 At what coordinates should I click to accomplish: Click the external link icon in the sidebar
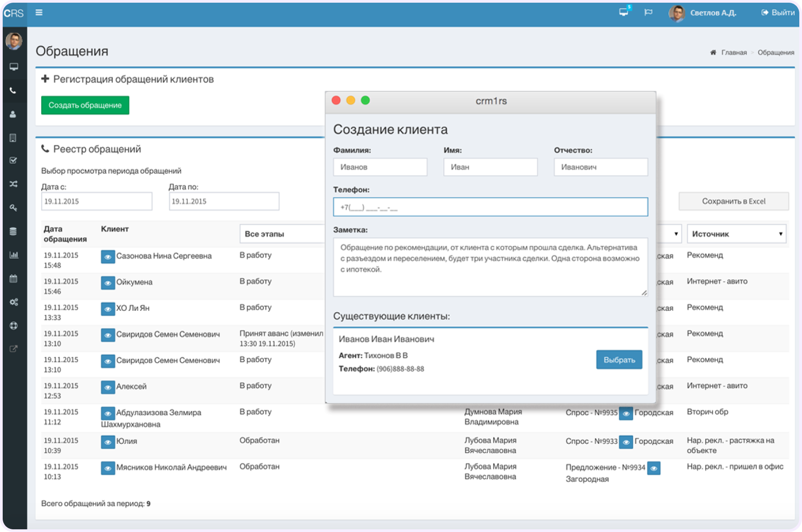point(13,349)
